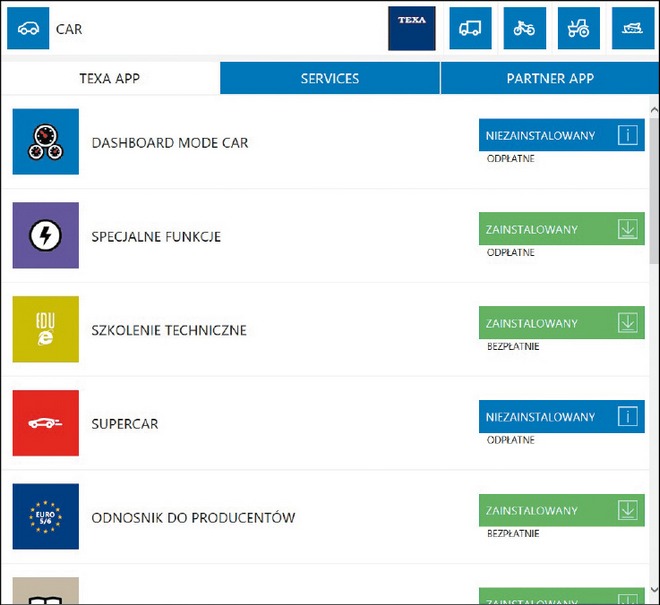The image size is (660, 605).
Task: Click the red Supercar icon
Action: [x=46, y=423]
